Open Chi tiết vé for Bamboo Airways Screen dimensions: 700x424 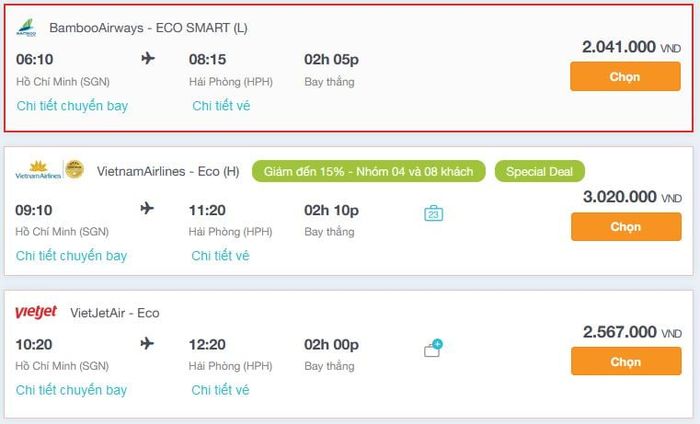coord(221,106)
